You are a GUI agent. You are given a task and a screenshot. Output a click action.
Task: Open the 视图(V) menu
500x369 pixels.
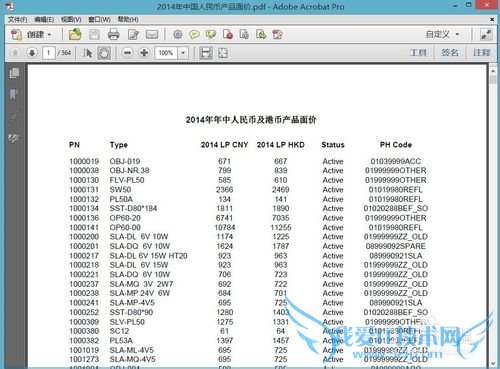(x=71, y=20)
